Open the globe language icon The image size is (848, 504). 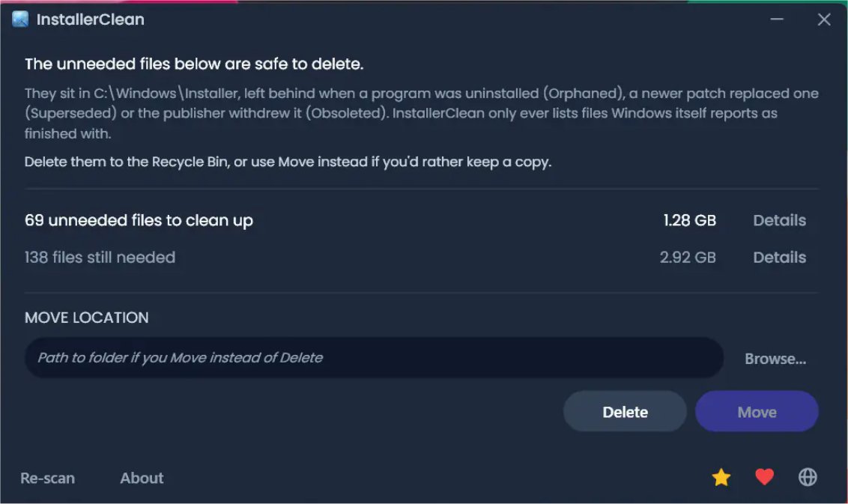(808, 477)
